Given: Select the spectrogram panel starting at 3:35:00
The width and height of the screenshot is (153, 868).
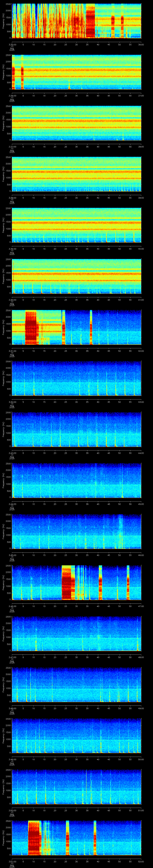Looking at the screenshot, I should 77,21.
